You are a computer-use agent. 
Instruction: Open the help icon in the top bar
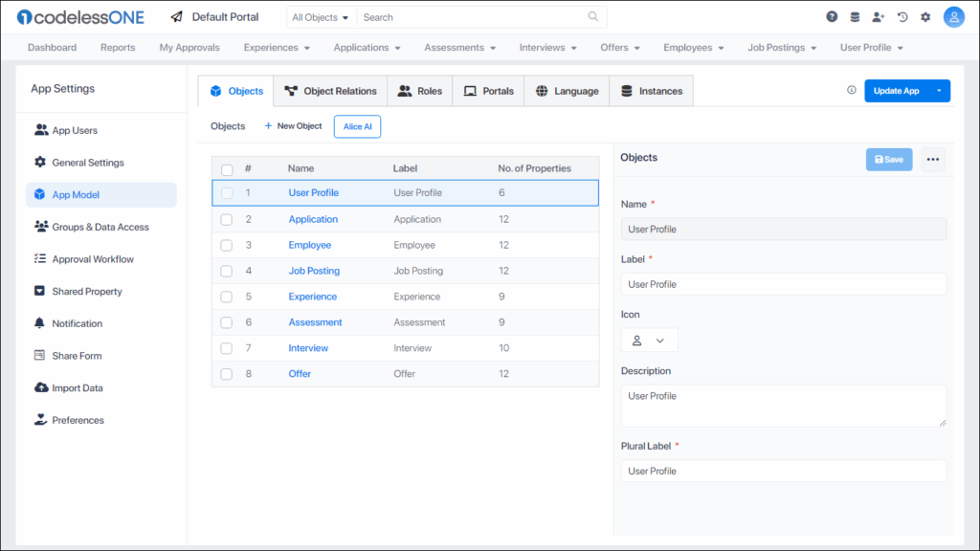831,16
